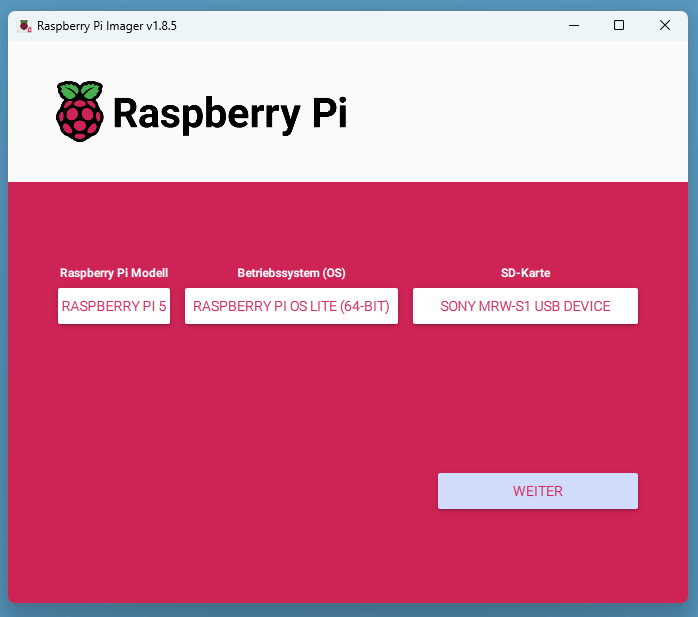
Task: Click the empty red area left of WEITER
Action: [x=250, y=491]
